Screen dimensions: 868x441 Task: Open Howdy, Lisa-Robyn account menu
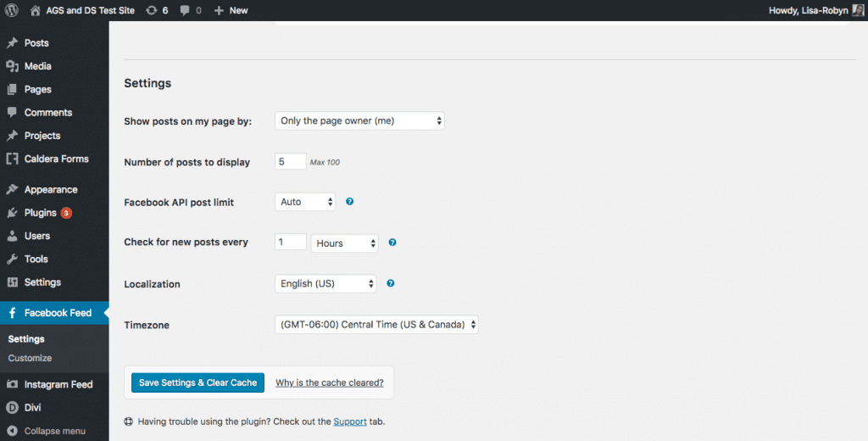point(816,10)
